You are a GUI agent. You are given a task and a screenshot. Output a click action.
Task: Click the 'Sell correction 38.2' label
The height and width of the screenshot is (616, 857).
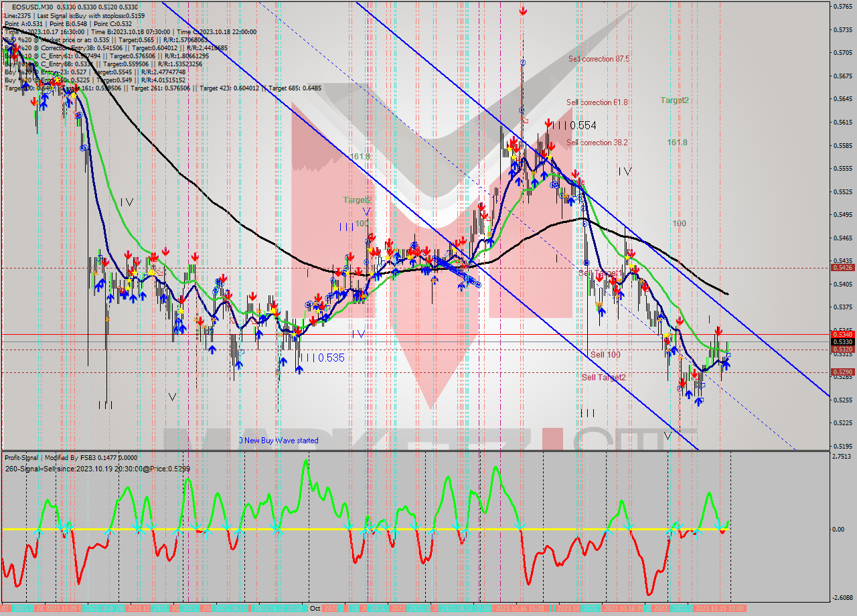[x=597, y=143]
